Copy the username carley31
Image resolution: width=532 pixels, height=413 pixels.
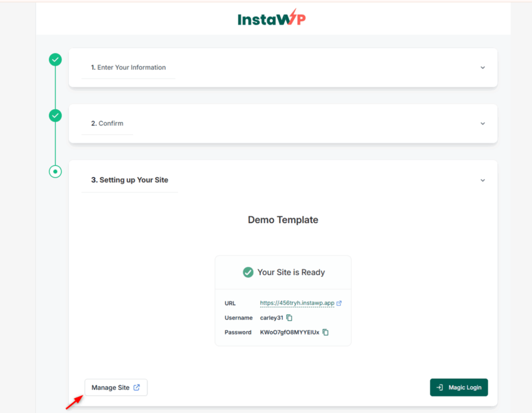(289, 318)
